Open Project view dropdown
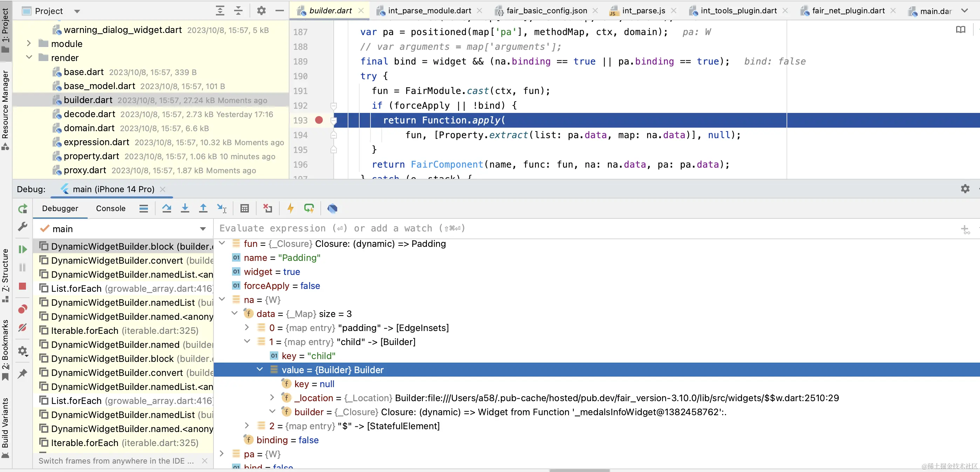This screenshot has height=472, width=980. click(x=77, y=11)
